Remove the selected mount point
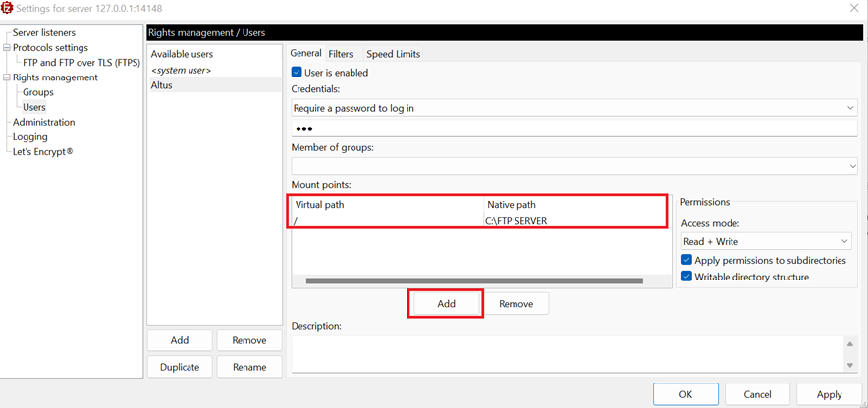This screenshot has width=868, height=408. coord(515,303)
